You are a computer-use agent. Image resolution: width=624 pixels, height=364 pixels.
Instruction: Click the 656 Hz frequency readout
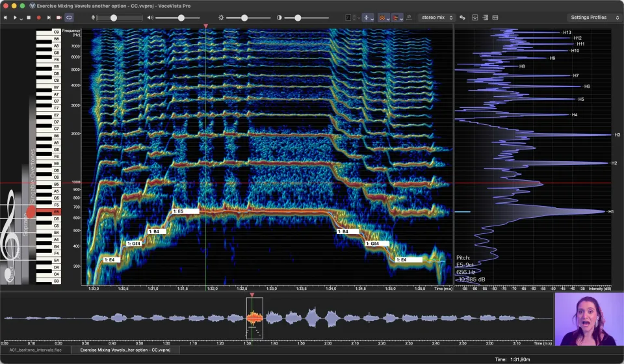466,272
